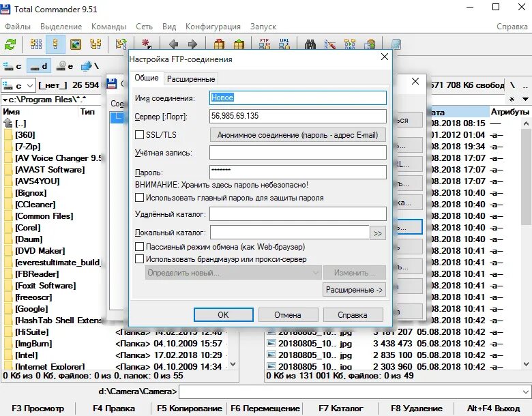Open right panel directory history arrow
Viewport: 532px width, 416px height.
[x=525, y=100]
